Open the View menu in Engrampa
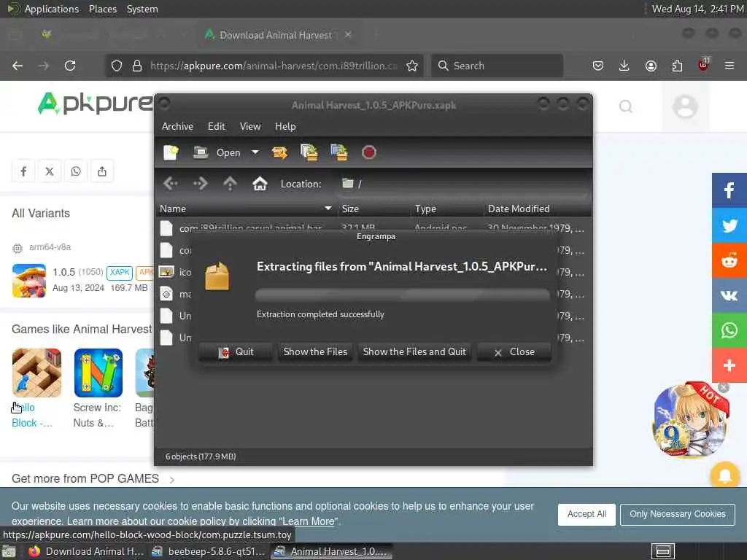 point(250,126)
